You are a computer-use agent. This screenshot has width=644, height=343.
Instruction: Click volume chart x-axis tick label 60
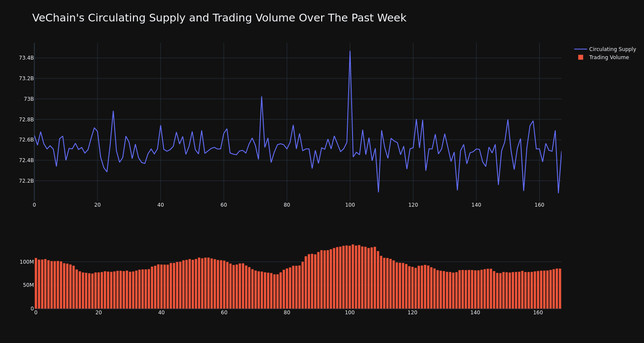click(x=224, y=313)
